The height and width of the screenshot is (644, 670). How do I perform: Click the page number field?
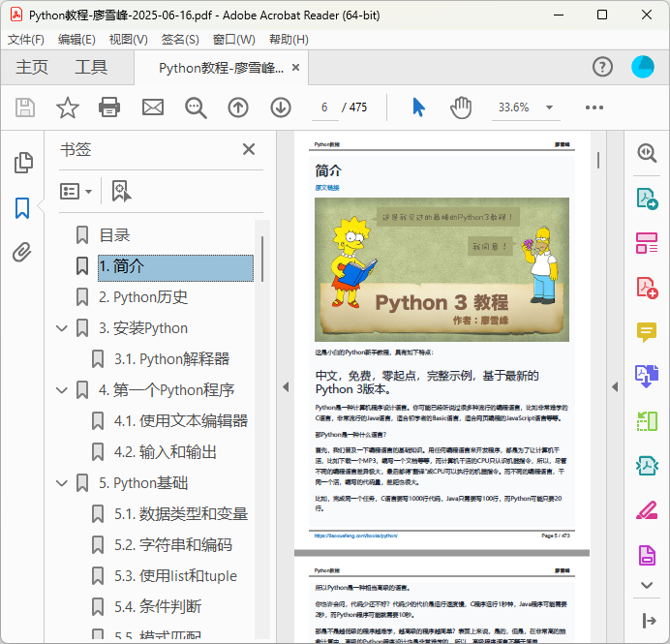(324, 107)
